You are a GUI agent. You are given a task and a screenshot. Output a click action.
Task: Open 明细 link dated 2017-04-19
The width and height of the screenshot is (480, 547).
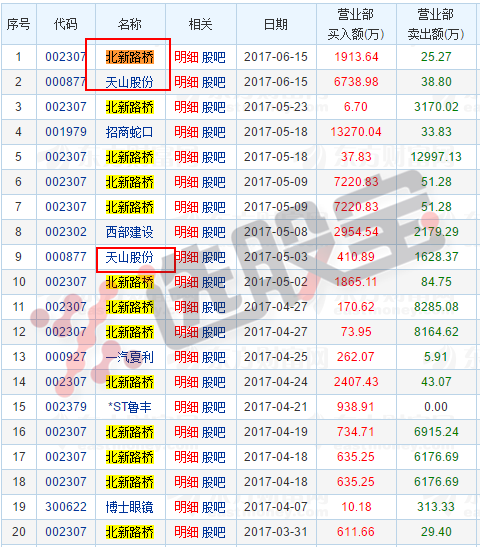(186, 432)
